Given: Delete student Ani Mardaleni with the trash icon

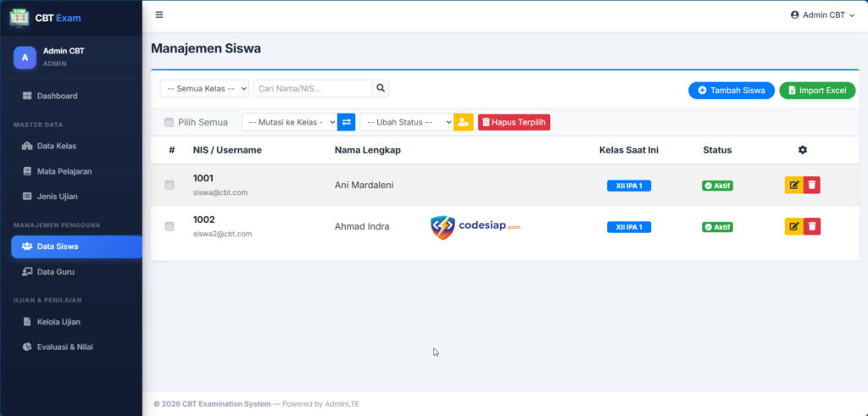Looking at the screenshot, I should pyautogui.click(x=812, y=186).
